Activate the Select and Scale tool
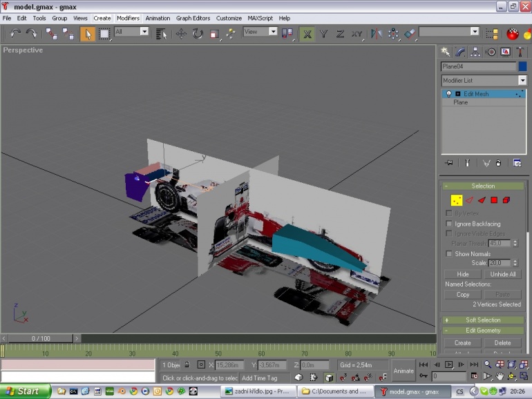Viewport: 532px width, 399px height. click(x=214, y=34)
